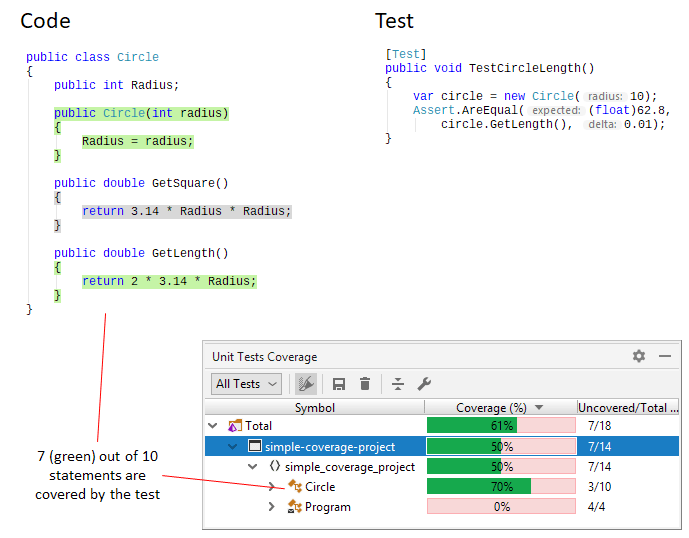Select the simple-coverage-project row
This screenshot has width=689, height=538.
point(330,446)
